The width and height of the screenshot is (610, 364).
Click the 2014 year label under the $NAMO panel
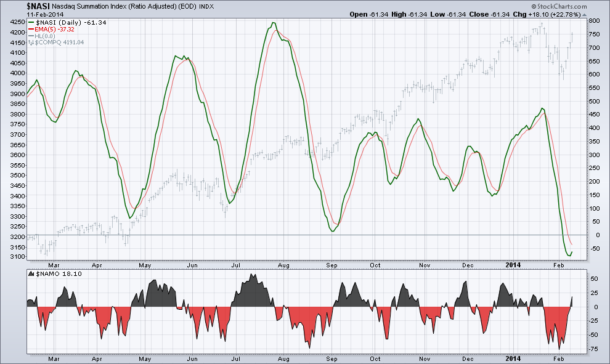coord(513,358)
